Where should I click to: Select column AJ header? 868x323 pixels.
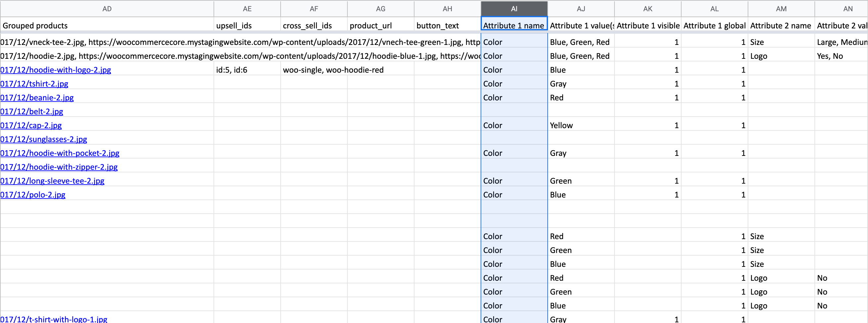point(580,9)
